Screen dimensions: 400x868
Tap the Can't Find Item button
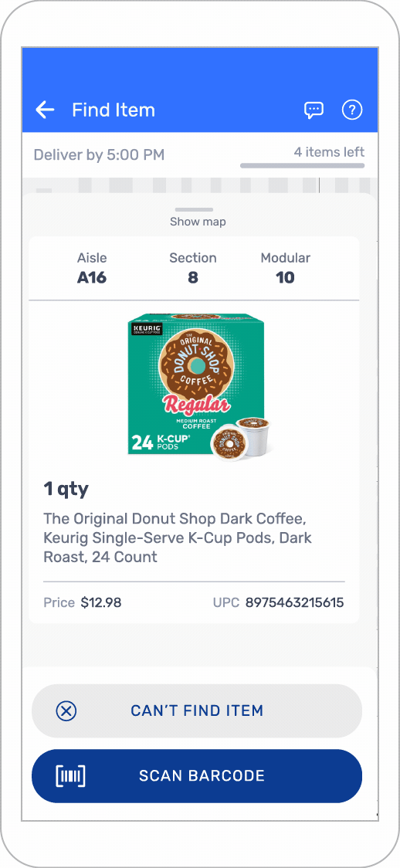point(197,710)
